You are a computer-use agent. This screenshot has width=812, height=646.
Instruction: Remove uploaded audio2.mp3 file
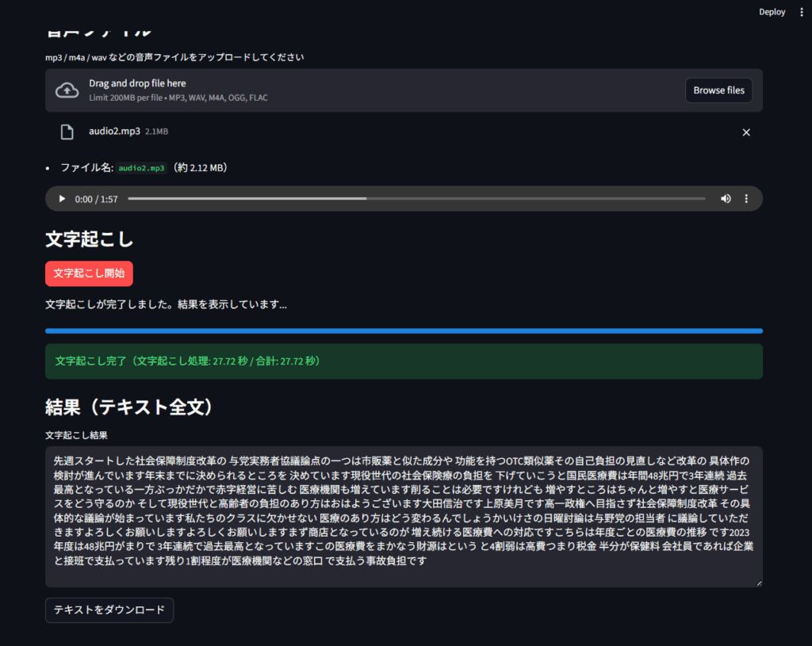point(745,132)
